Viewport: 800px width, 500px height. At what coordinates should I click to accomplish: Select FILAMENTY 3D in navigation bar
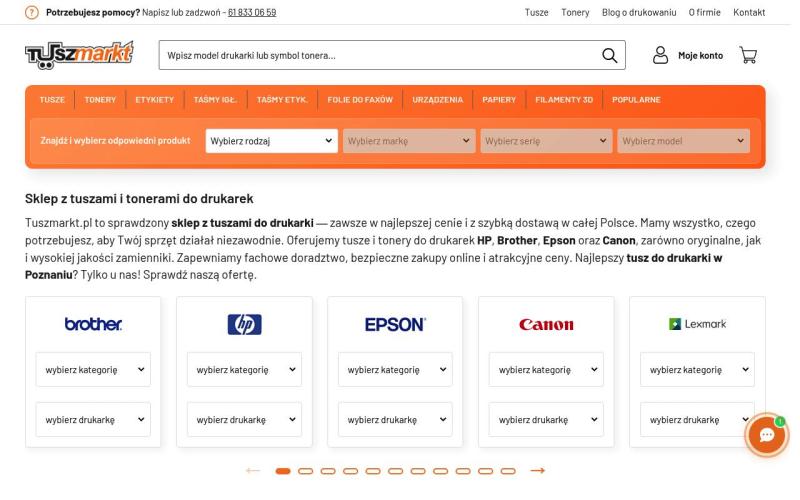[564, 99]
